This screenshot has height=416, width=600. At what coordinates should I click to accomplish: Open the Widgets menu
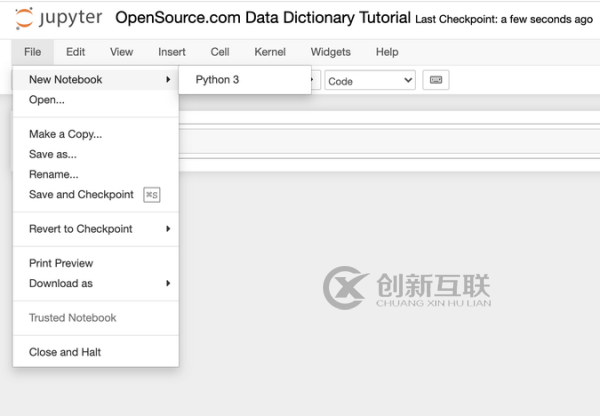click(331, 52)
